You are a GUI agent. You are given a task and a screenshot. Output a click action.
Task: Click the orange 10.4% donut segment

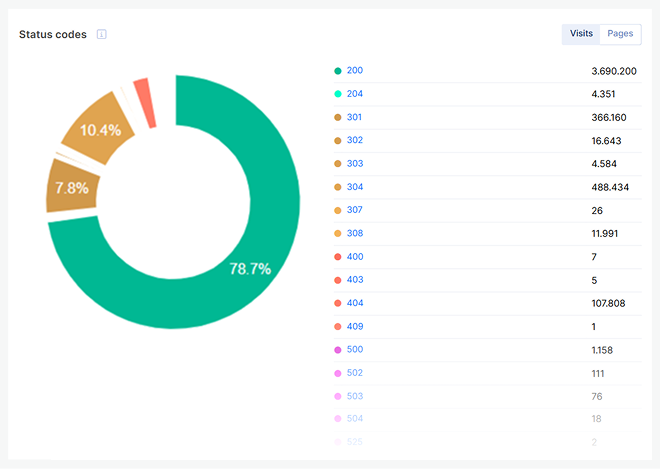97,130
